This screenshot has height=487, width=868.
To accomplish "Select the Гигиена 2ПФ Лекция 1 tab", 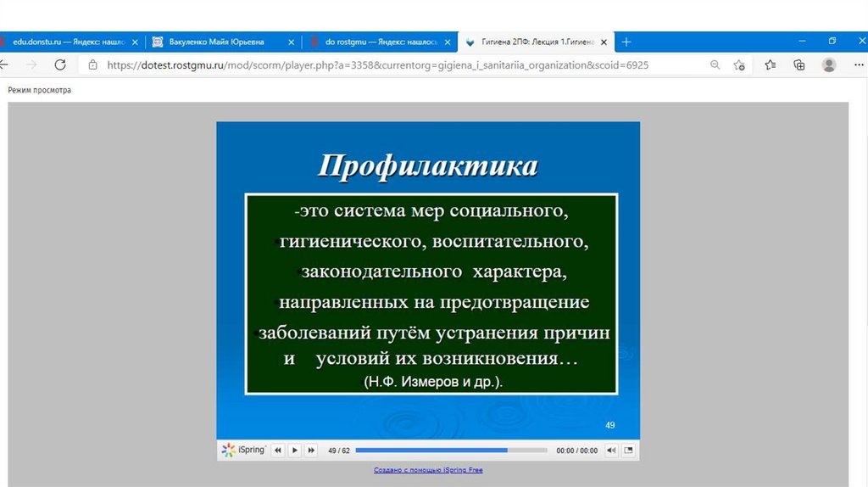I will 537,42.
